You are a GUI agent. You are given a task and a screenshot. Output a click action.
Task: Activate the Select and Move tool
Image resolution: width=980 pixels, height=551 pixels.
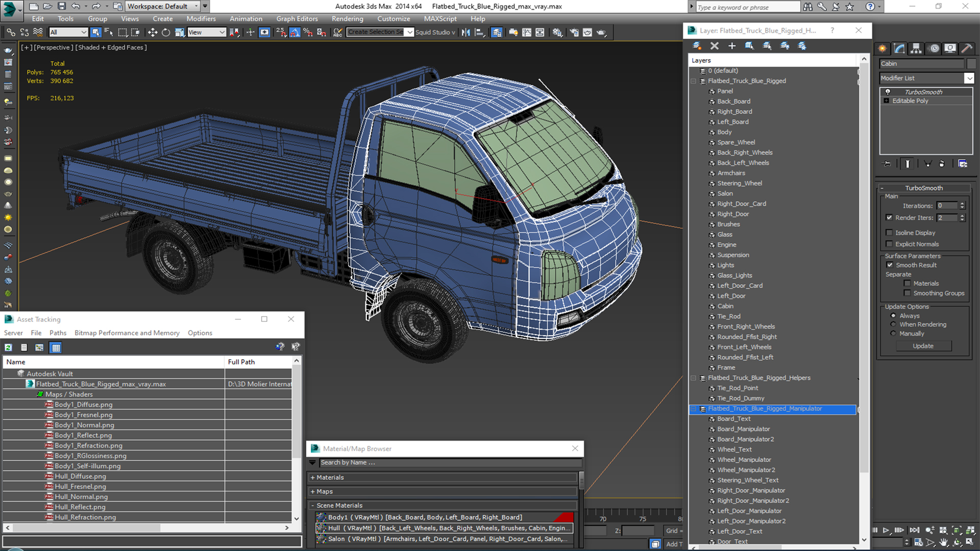point(152,32)
